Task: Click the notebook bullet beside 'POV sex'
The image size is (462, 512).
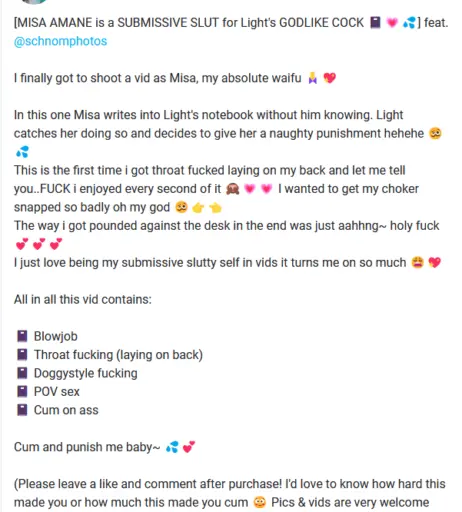Action: click(x=22, y=391)
